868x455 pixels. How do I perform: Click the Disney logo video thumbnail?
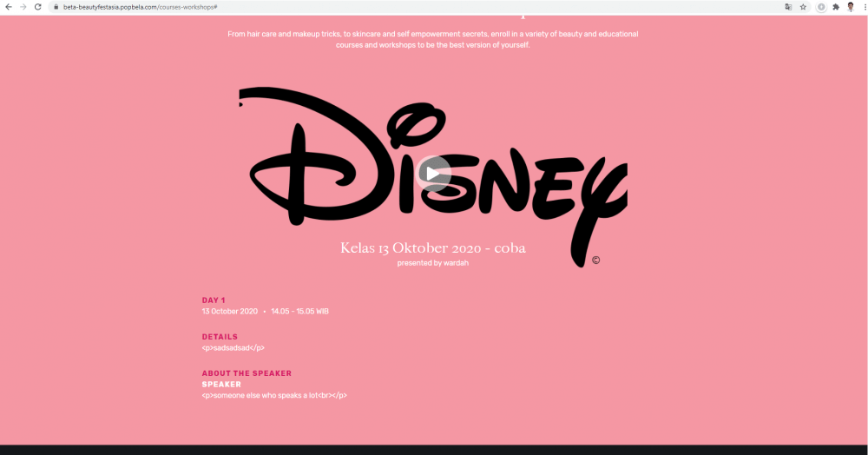[433, 177]
